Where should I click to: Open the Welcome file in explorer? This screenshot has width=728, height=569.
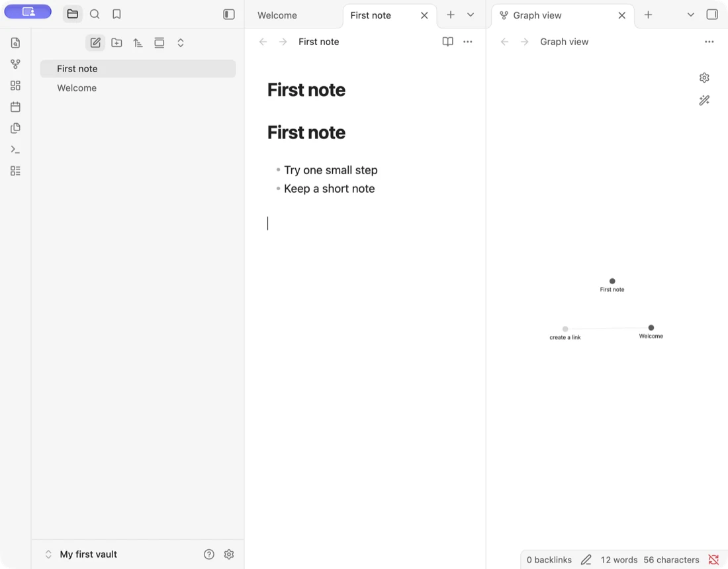[138, 88]
